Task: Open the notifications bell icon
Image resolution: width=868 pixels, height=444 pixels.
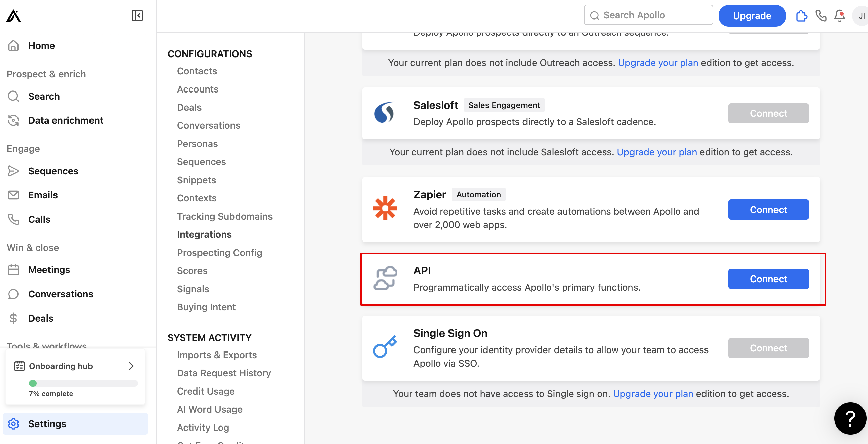Action: pos(839,16)
